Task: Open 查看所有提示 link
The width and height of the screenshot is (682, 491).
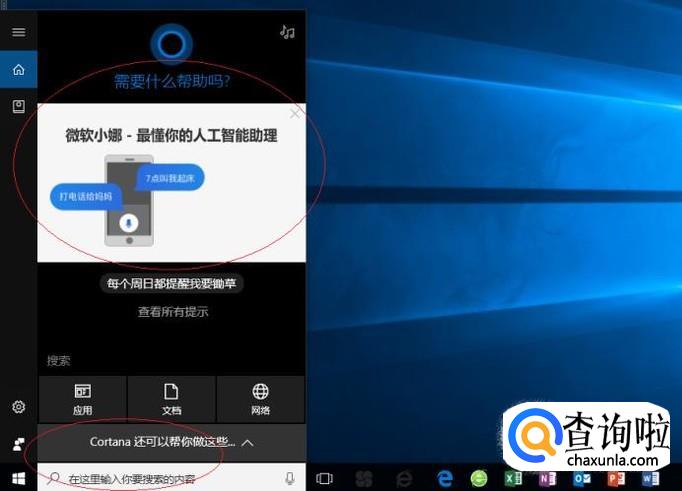Action: pos(173,311)
